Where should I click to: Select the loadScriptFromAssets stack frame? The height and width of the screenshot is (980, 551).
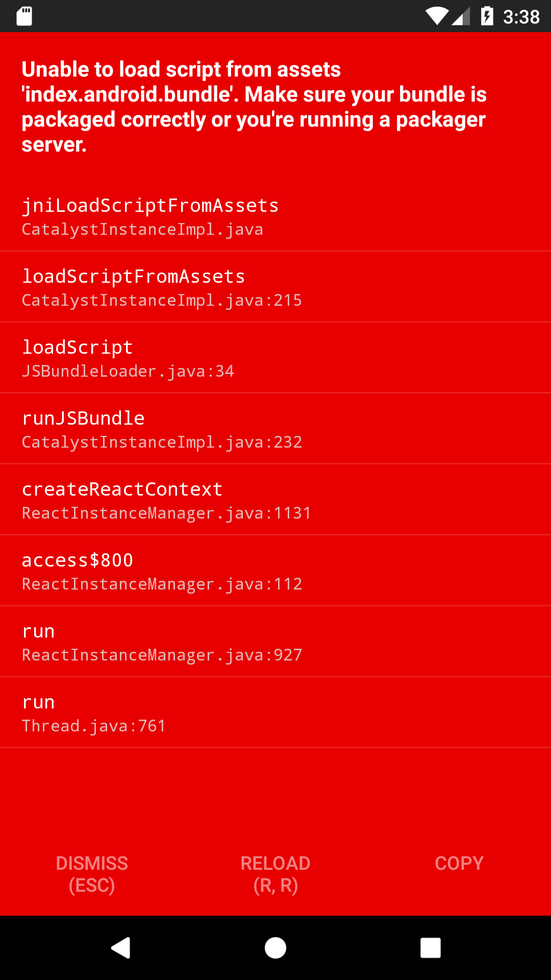275,287
